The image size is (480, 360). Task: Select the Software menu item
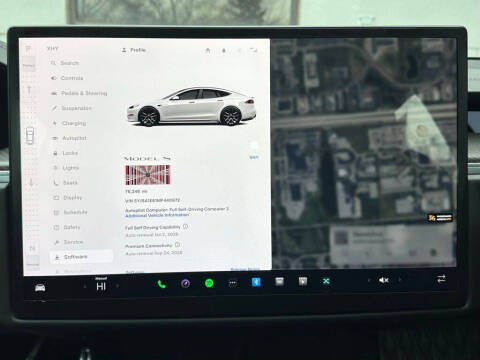(81, 257)
